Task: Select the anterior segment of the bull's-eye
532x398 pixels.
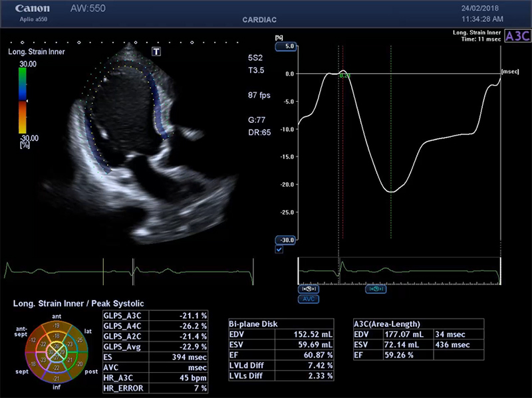Action: tap(57, 326)
